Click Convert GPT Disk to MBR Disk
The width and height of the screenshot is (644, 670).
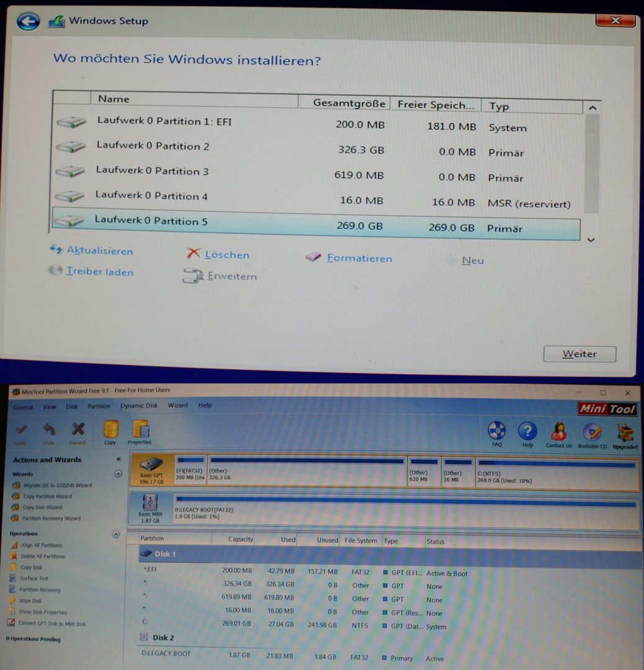47,623
